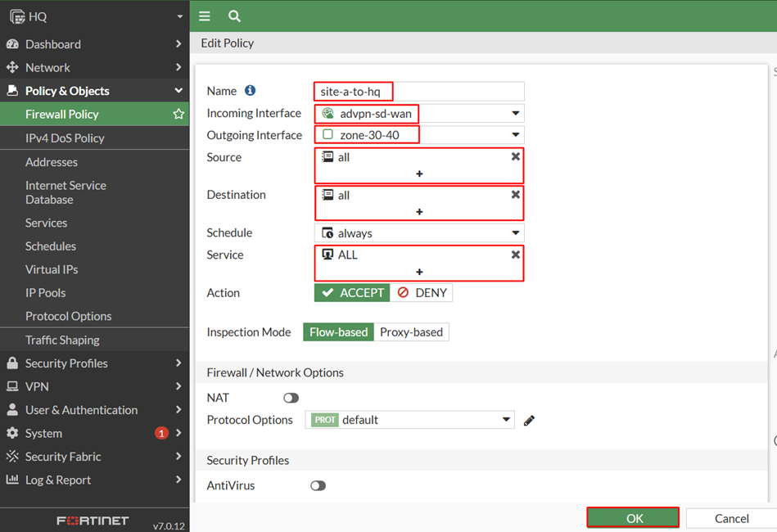This screenshot has width=777, height=532.
Task: Expand the System menu chevron
Action: [x=178, y=433]
